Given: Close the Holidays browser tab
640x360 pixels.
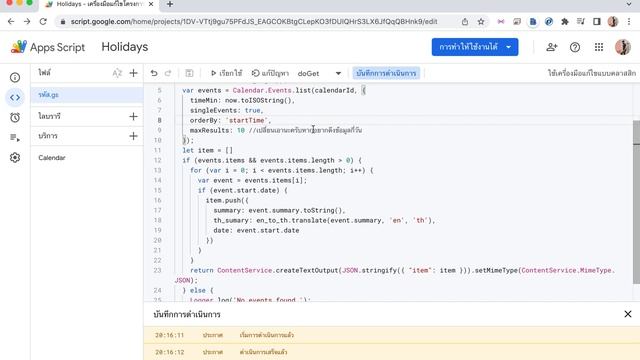Looking at the screenshot, I should pyautogui.click(x=151, y=4).
